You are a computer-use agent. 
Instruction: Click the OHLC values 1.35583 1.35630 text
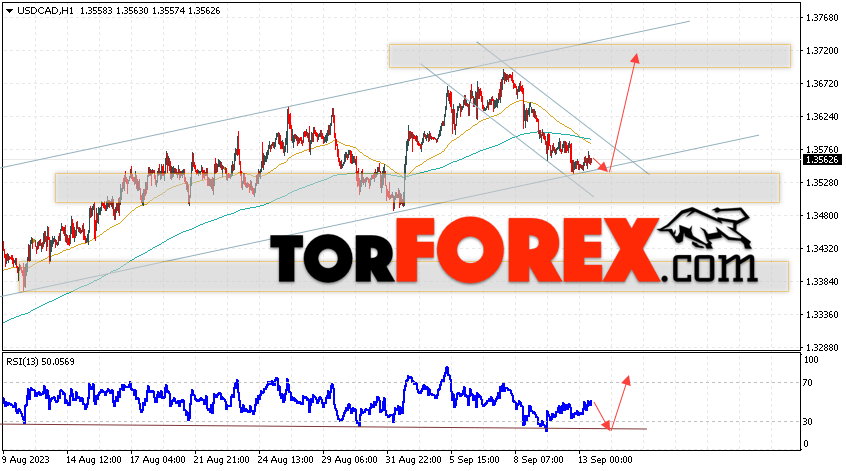113,11
